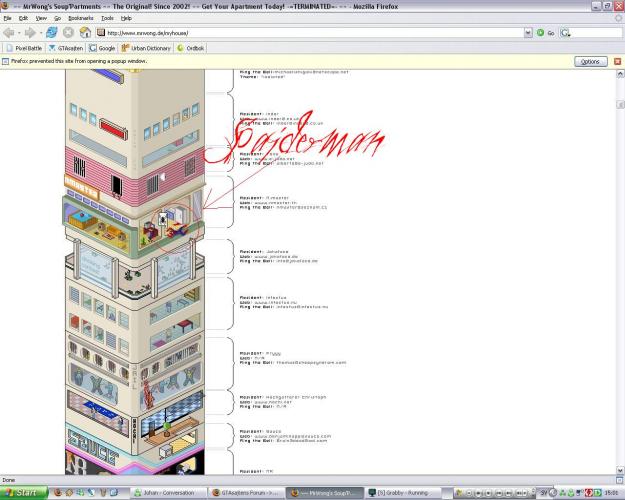Click the Forward navigation arrow
The image size is (625, 500).
(x=32, y=32)
